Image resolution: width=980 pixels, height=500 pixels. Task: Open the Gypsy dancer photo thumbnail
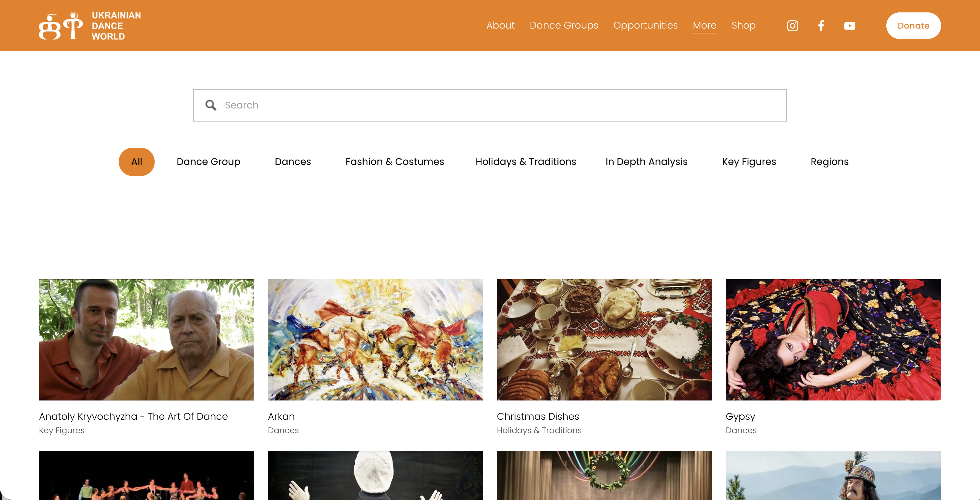(x=833, y=340)
